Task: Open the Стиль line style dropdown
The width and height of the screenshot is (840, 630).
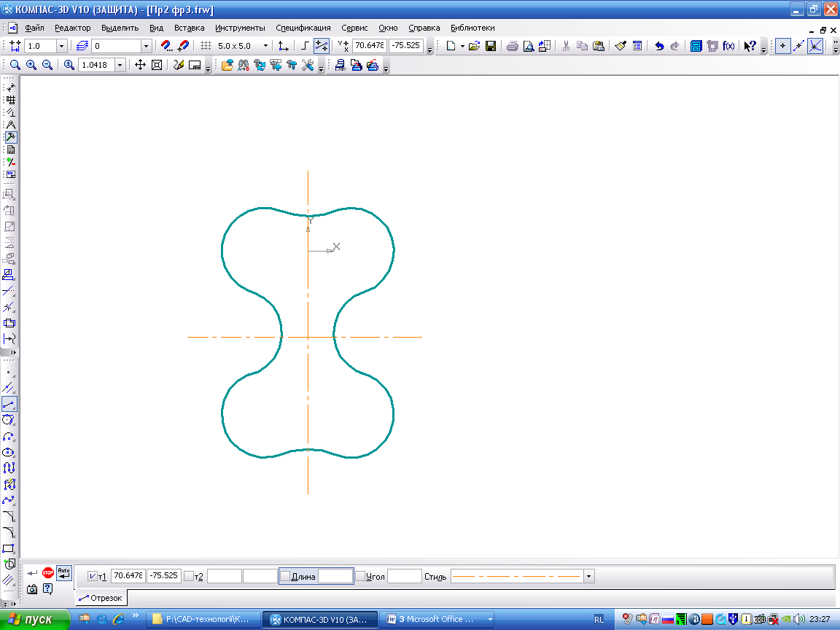Action: [x=588, y=577]
